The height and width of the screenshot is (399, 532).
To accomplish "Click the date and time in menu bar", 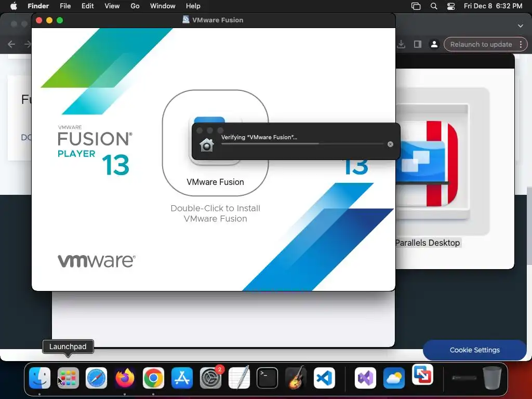I will tap(493, 6).
